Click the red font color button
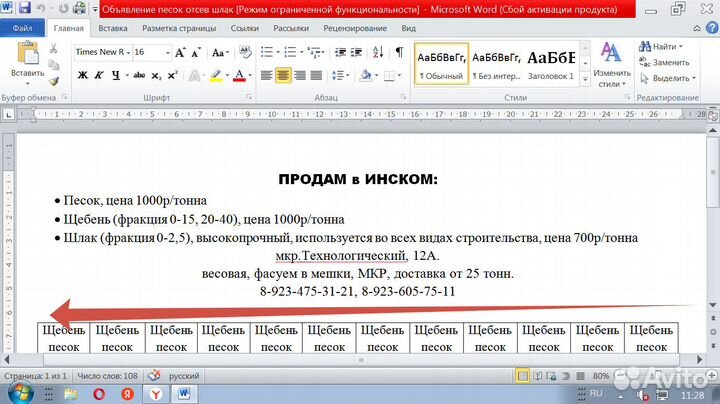The image size is (720, 404). [239, 75]
